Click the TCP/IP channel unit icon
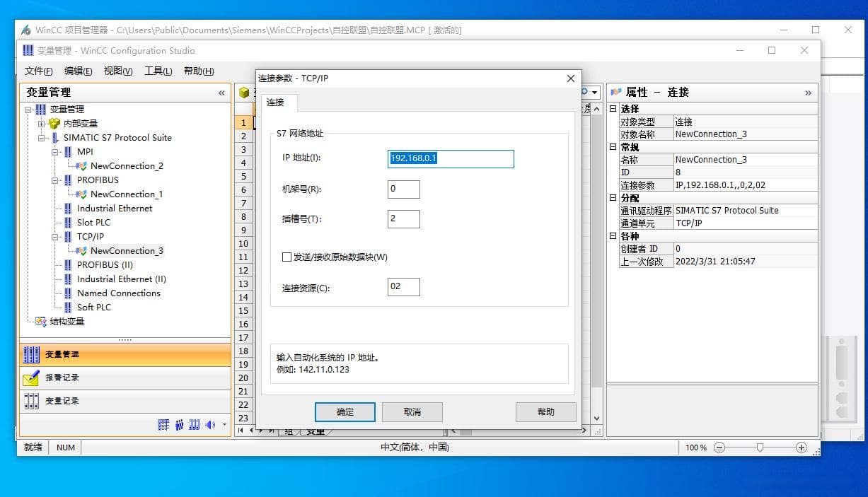Viewport: 868px width, 497px height. tap(68, 236)
